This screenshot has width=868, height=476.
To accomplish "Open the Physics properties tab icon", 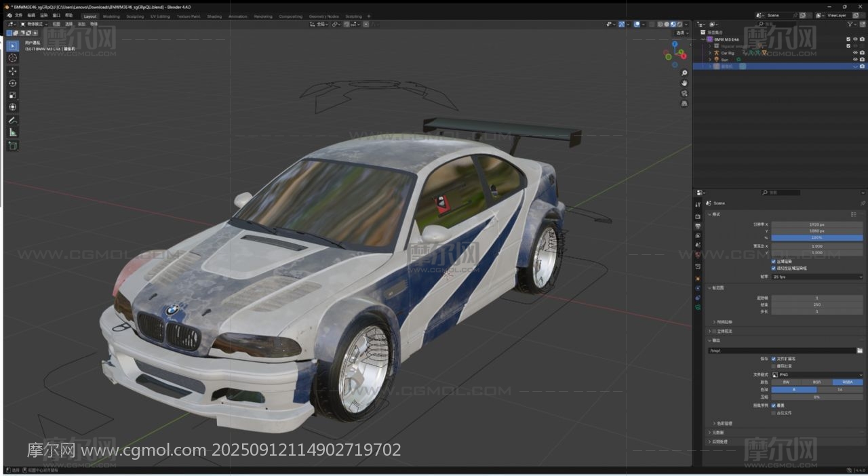I will (x=698, y=288).
